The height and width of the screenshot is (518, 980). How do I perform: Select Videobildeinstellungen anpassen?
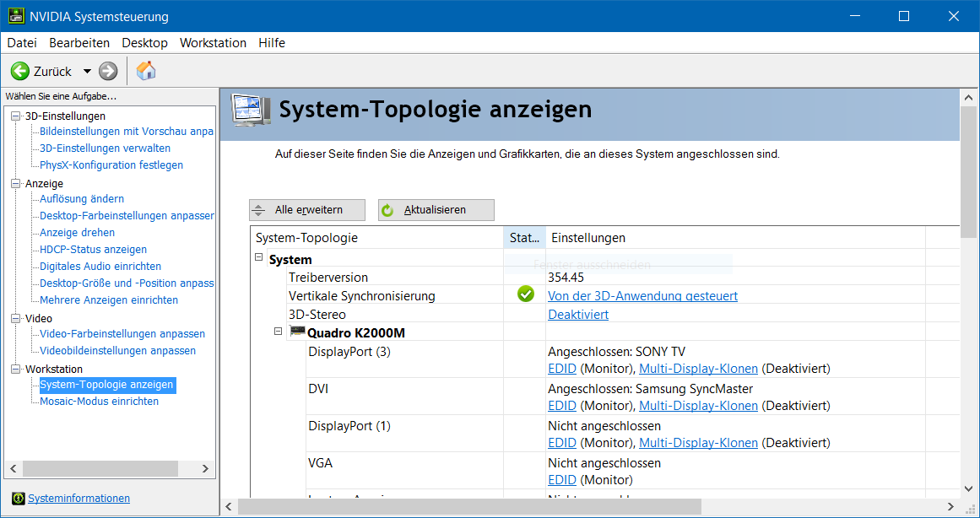click(x=117, y=351)
